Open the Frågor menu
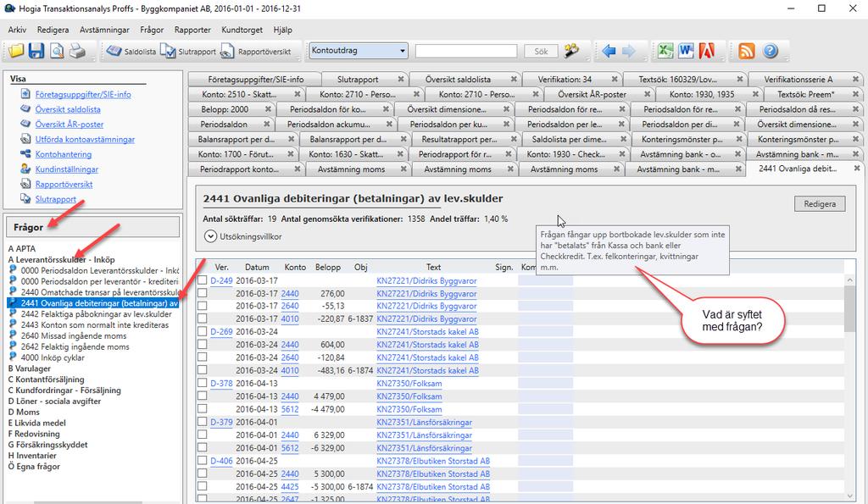The height and width of the screenshot is (504, 868). tap(152, 30)
